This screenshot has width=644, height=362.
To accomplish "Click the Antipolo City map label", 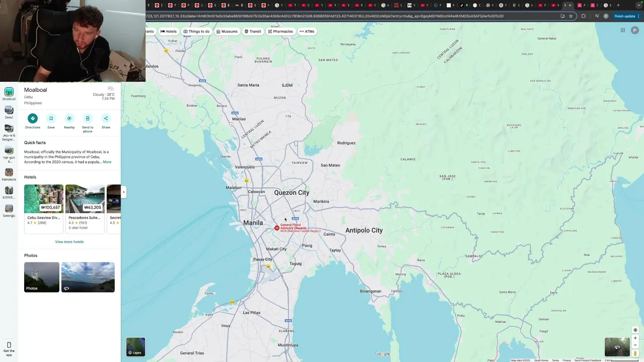I will (x=364, y=230).
